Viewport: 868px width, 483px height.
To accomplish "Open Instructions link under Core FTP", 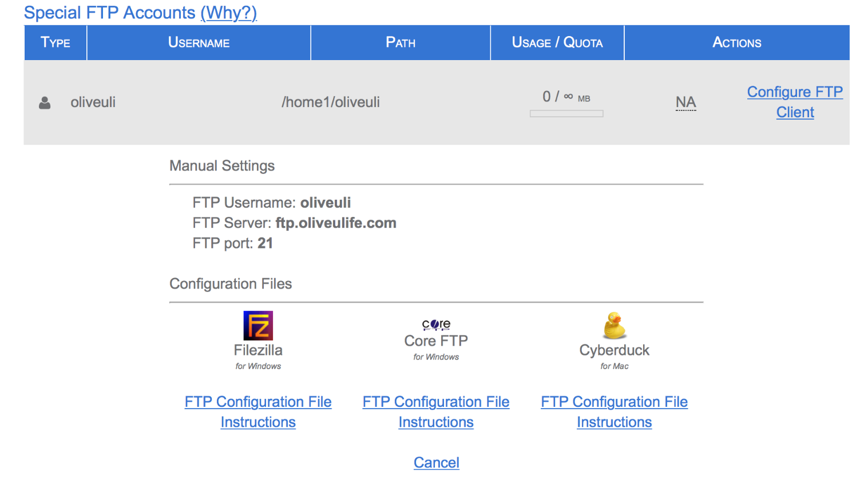I will pos(436,422).
